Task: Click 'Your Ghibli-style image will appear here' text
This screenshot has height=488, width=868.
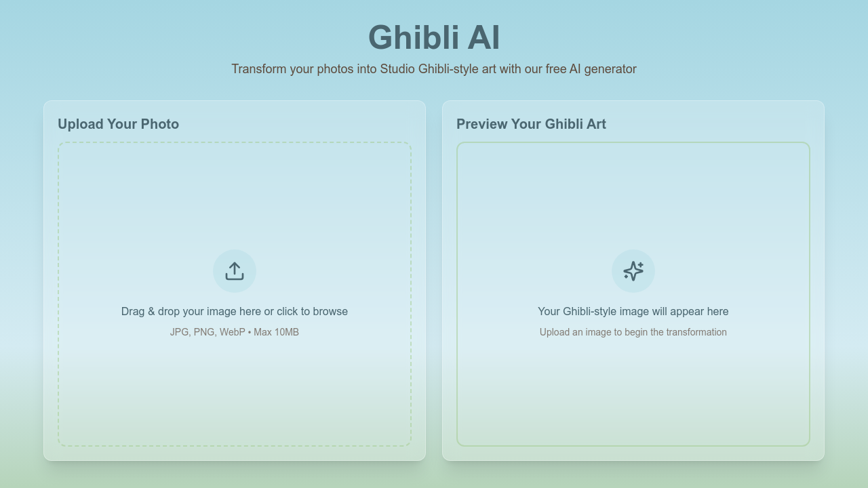Action: click(x=633, y=311)
